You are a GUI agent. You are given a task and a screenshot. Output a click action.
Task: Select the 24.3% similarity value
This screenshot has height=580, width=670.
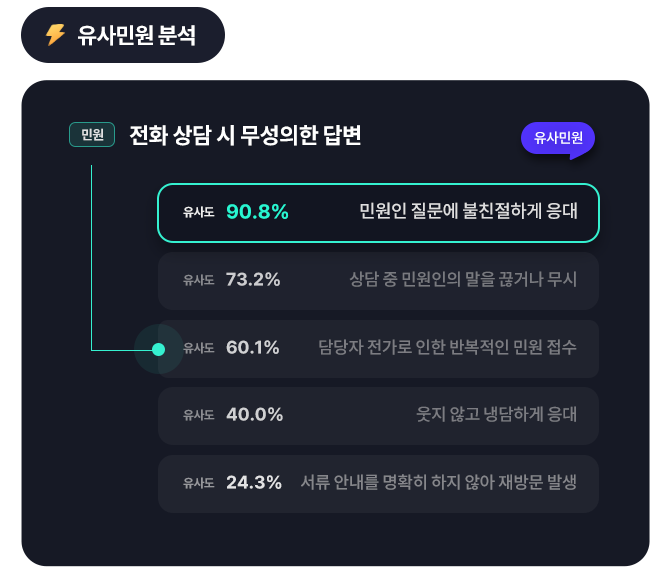[x=254, y=483]
